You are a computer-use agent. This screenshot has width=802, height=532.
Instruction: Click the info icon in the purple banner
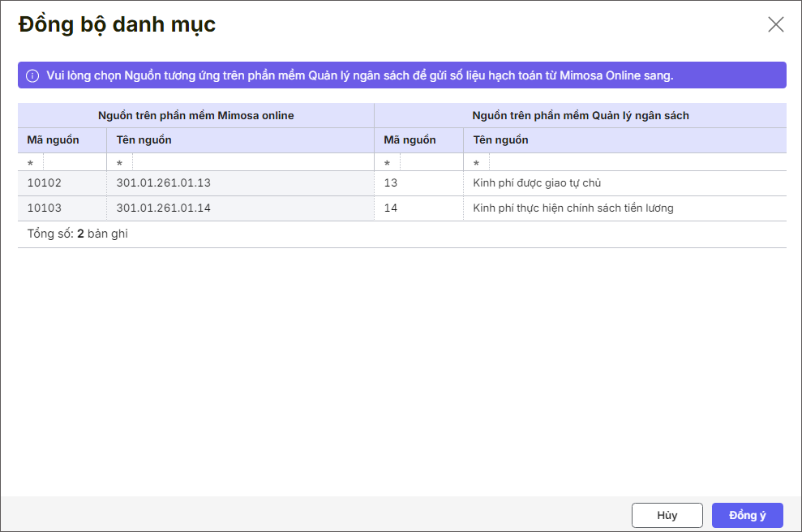(32, 75)
